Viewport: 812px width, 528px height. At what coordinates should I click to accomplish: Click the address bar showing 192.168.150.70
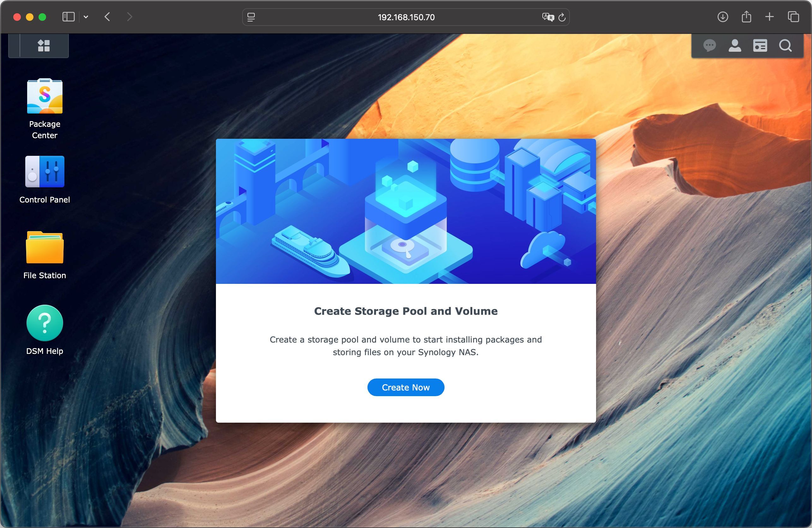[x=406, y=17]
